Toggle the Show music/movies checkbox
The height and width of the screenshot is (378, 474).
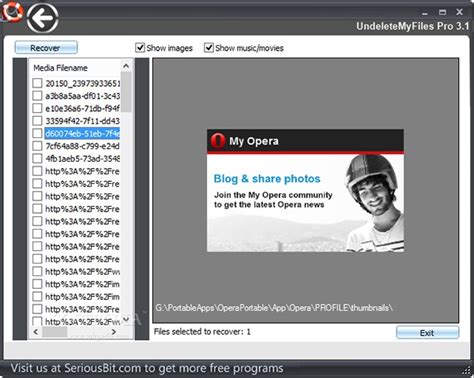click(209, 48)
